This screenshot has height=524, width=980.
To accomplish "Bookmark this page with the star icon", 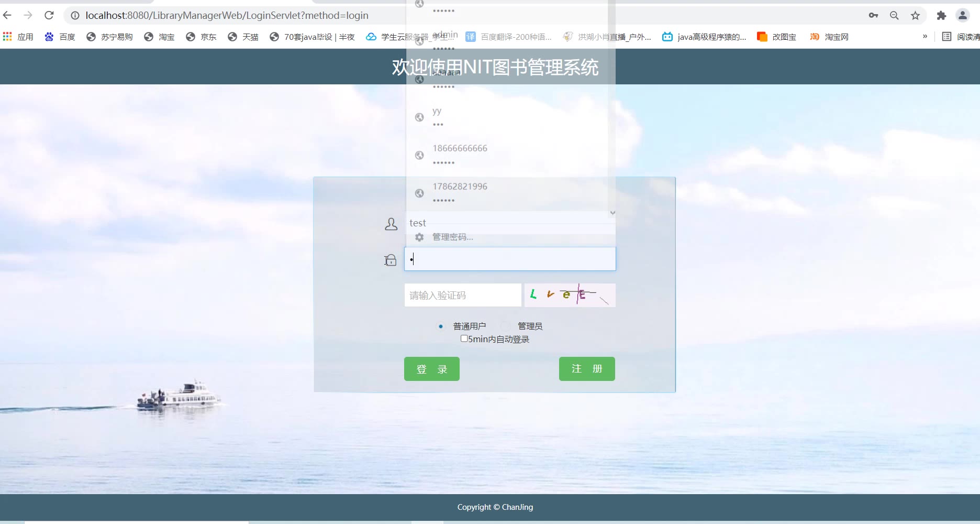I will [915, 16].
